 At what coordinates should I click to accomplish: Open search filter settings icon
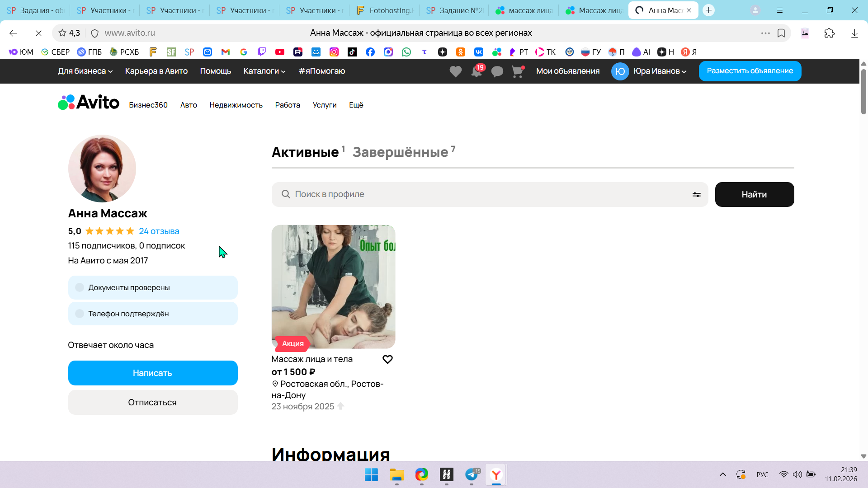pos(696,194)
